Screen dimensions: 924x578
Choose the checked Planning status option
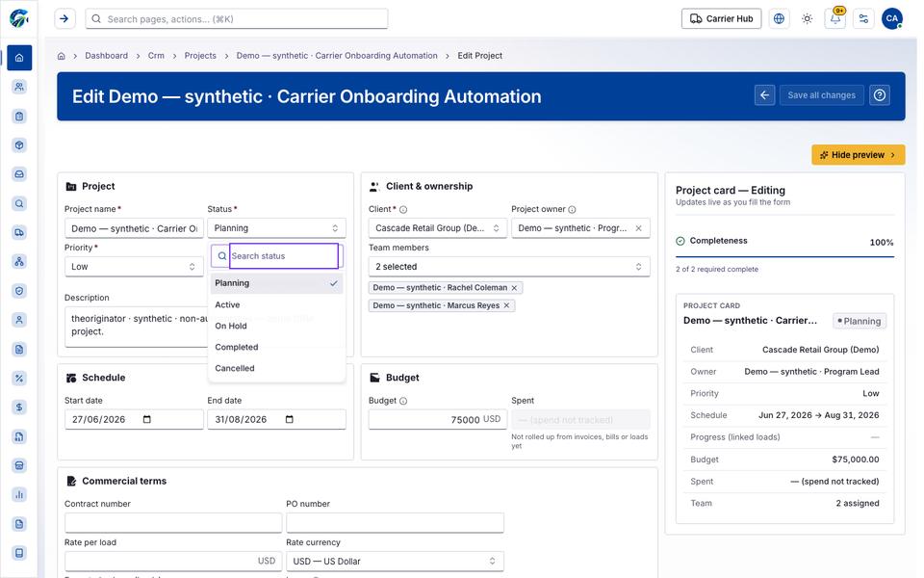(276, 283)
